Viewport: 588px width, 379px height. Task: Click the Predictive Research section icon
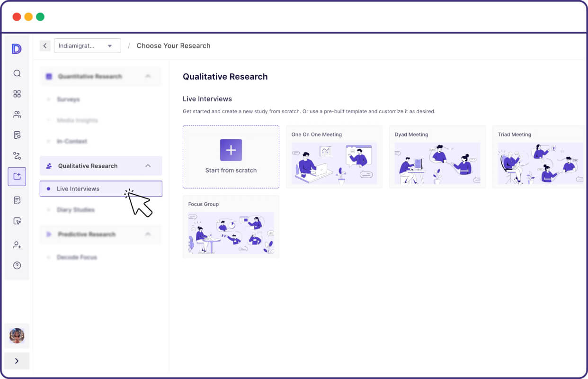pyautogui.click(x=49, y=234)
